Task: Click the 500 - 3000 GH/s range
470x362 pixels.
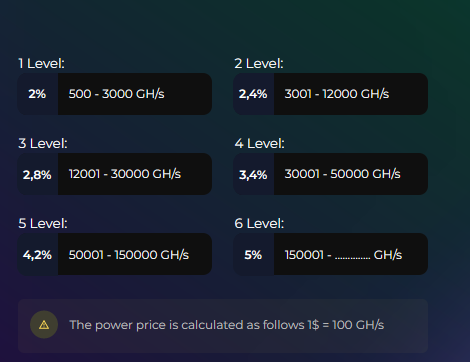Action: pyautogui.click(x=116, y=94)
